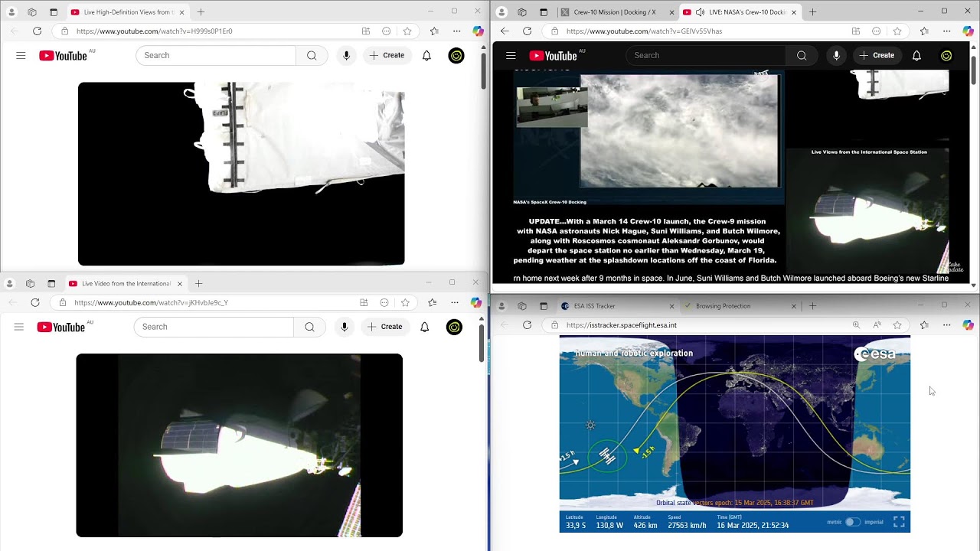Click Create button in bottom-left YouTube window
Image resolution: width=980 pixels, height=551 pixels.
pyautogui.click(x=385, y=327)
